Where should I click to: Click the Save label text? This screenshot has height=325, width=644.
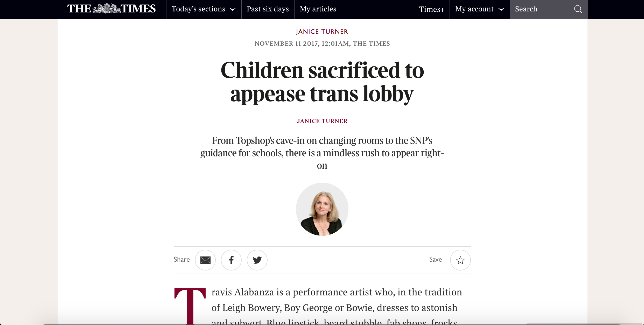(x=435, y=260)
